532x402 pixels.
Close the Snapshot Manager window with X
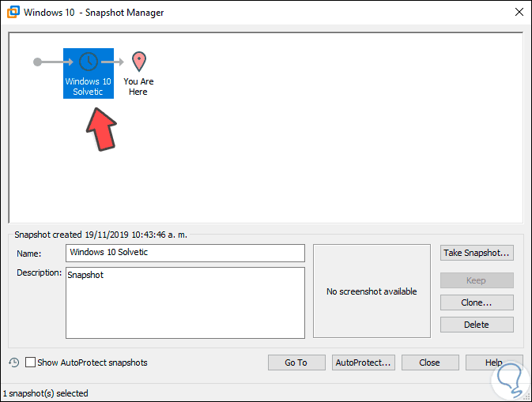[x=519, y=12]
